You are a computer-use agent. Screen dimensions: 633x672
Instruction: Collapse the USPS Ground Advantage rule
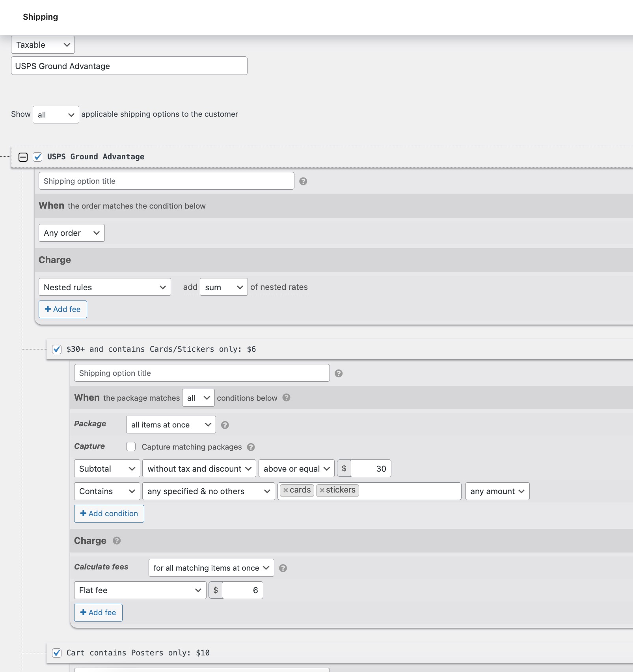(23, 157)
